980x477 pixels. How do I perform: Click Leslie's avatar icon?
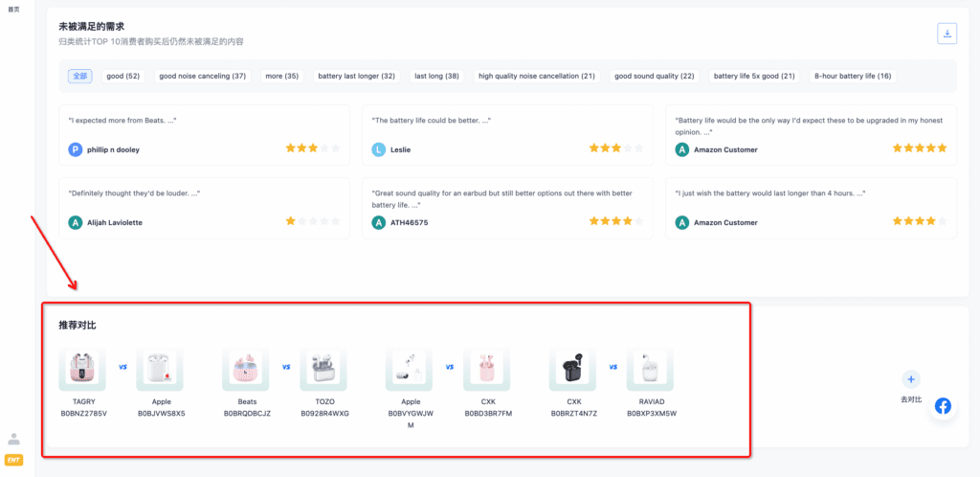click(x=379, y=149)
